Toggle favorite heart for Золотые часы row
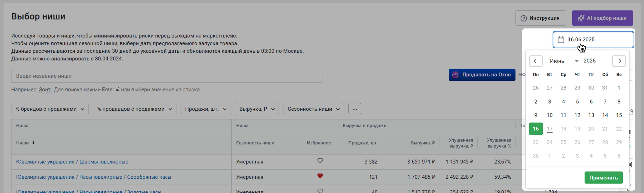This screenshot has width=644, height=193. (x=320, y=191)
